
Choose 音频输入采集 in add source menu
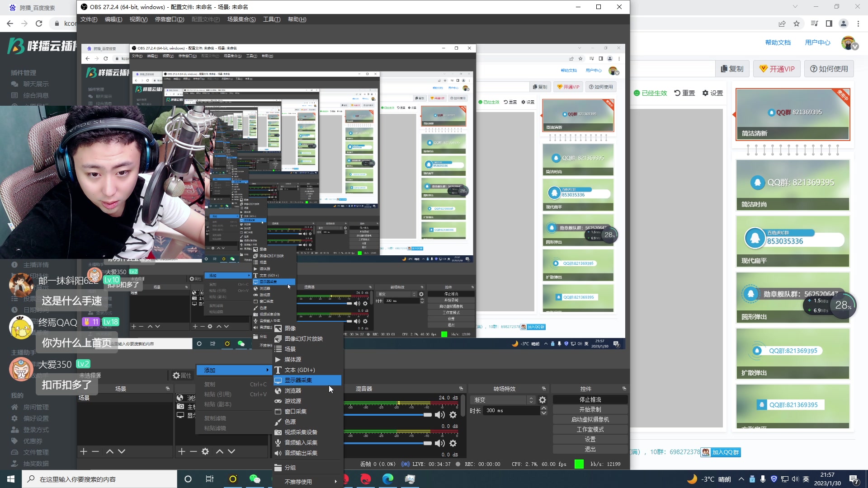[307, 443]
